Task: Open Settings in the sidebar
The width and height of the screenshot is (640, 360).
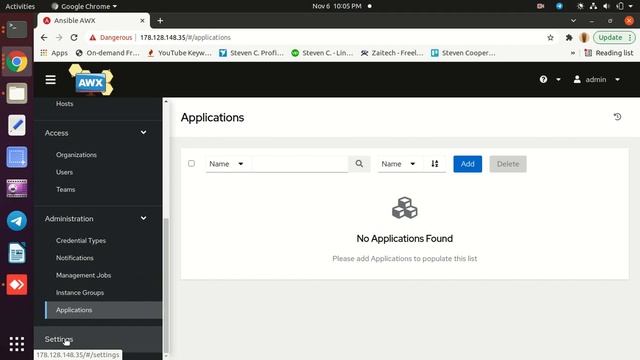Action: 59,339
